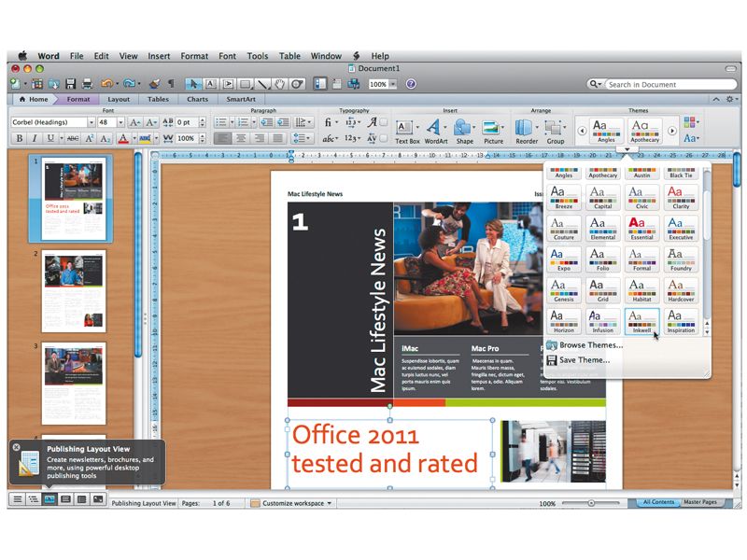
Task: Click the yellow text highlight color button
Action: tap(146, 138)
